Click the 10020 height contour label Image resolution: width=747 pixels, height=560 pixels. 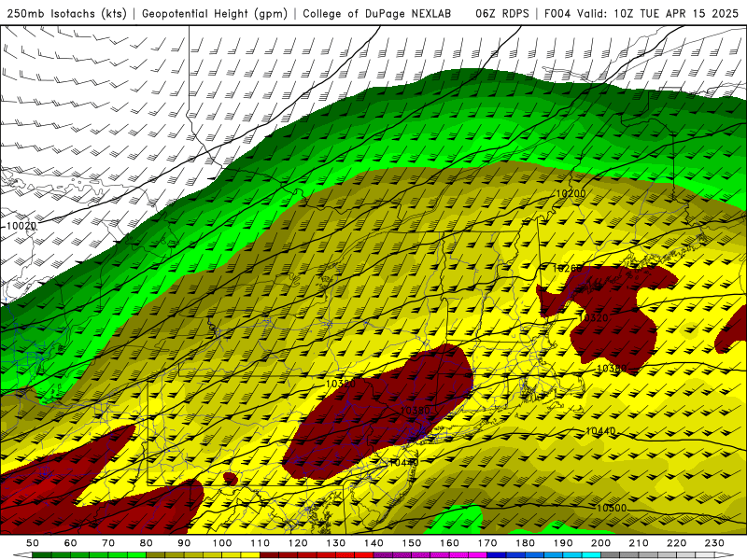21,226
